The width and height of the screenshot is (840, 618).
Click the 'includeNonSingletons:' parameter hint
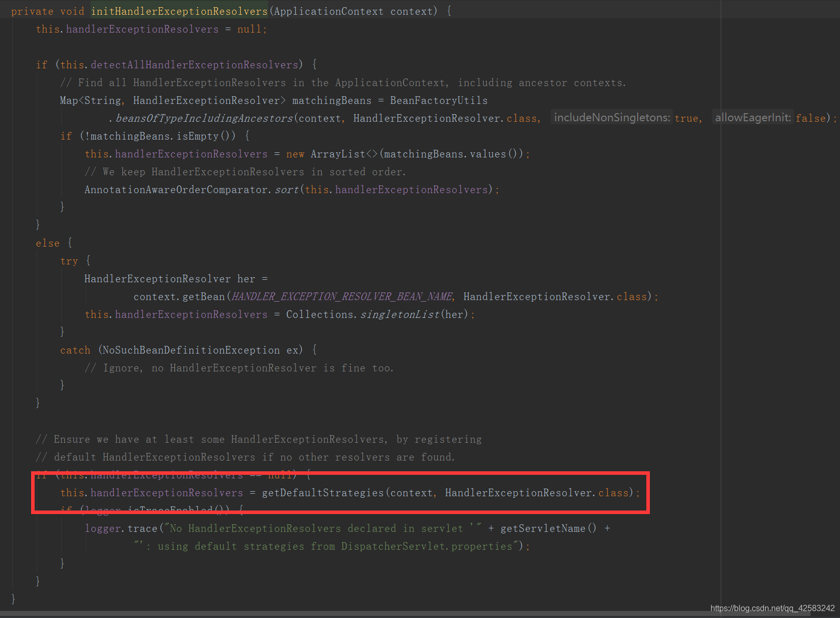point(612,118)
